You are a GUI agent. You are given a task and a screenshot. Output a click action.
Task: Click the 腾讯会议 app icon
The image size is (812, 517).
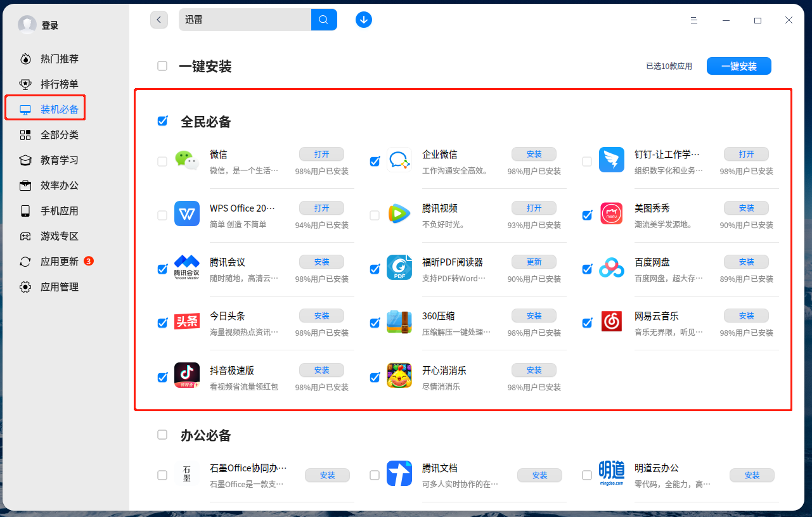point(187,268)
